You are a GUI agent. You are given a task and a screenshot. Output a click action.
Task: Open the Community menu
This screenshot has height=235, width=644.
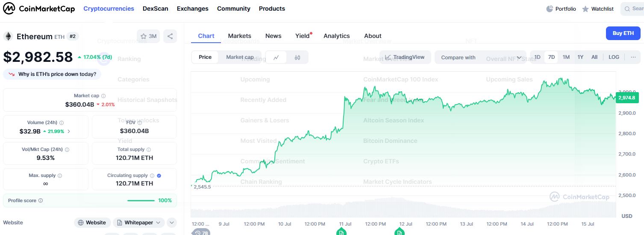[x=234, y=9]
